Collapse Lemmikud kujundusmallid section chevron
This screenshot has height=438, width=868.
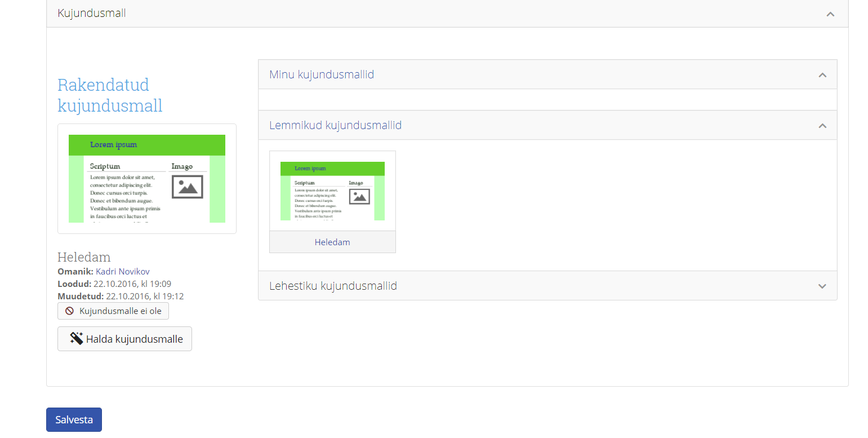(x=822, y=125)
